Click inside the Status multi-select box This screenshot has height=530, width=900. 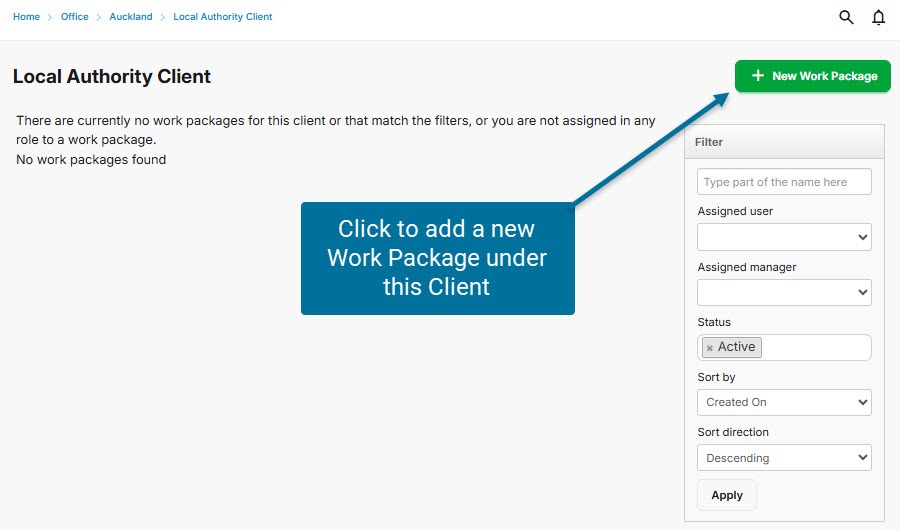click(815, 347)
